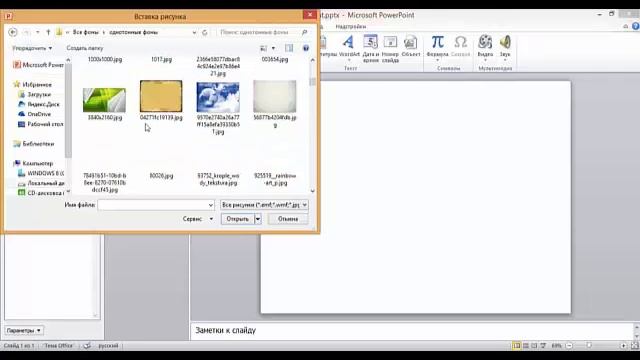Open the Параметры dropdown
Viewport: 640px width, 360px height.
[x=24, y=330]
